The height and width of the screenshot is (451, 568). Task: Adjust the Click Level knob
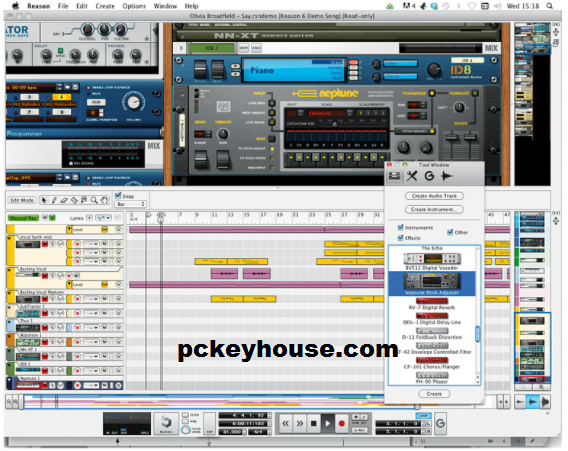(185, 430)
